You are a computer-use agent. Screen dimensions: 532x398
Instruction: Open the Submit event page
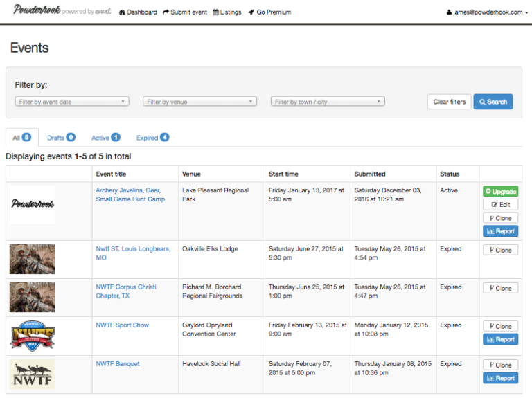click(185, 12)
